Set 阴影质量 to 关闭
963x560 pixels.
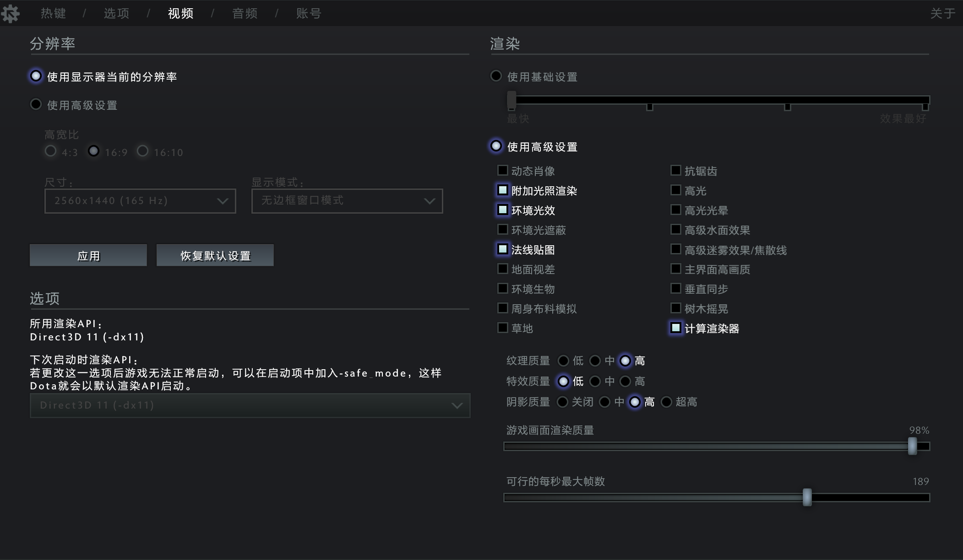point(562,402)
